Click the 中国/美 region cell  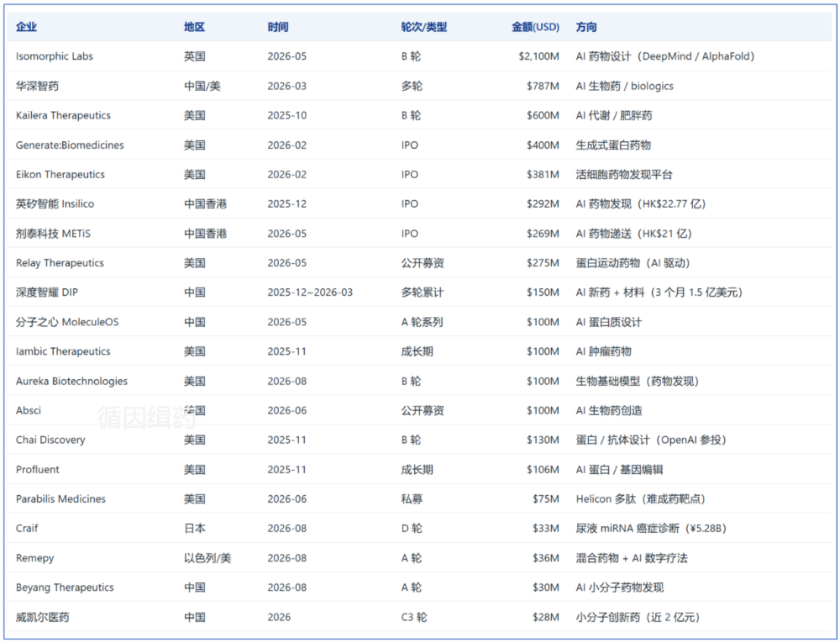[202, 86]
